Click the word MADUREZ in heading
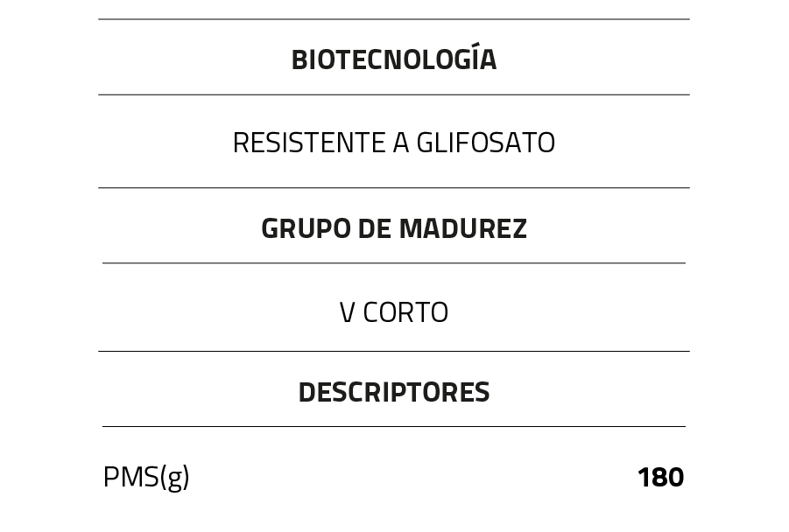This screenshot has height=532, width=789. [462, 228]
